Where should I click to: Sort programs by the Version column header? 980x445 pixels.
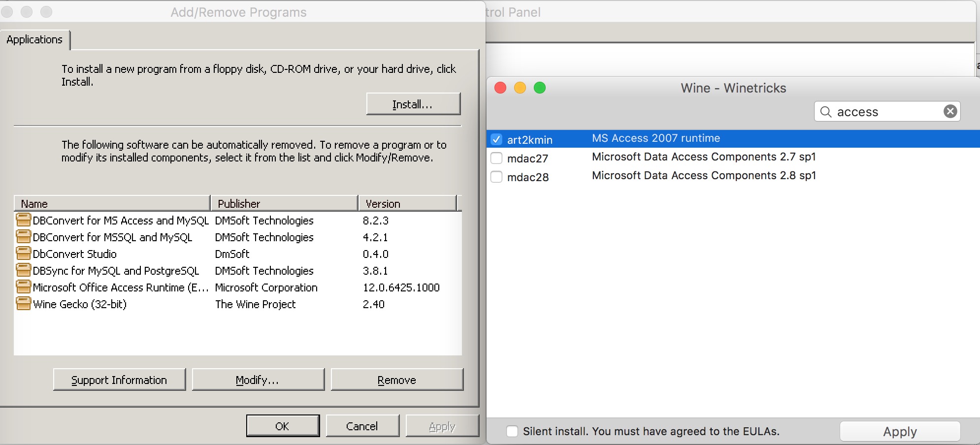tap(407, 203)
